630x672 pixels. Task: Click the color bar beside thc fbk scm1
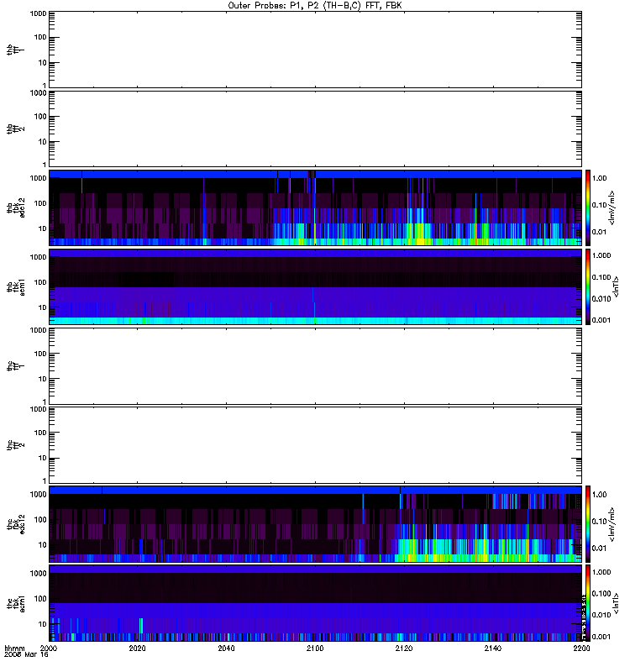(588, 603)
